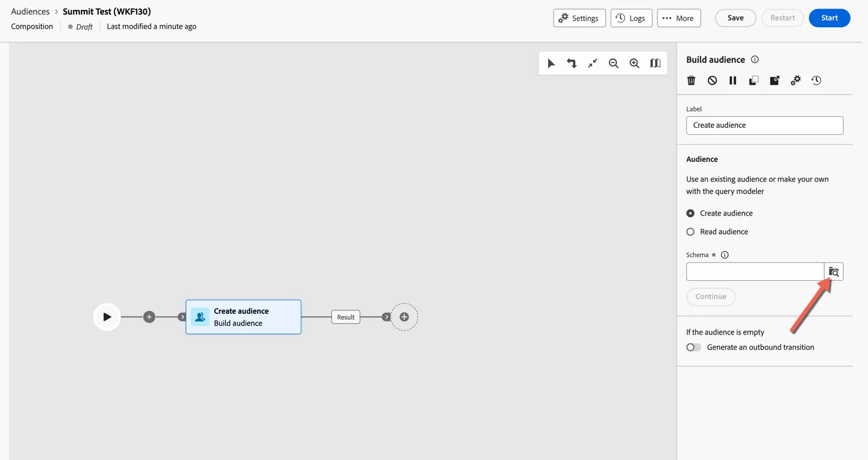Zoom out on the canvas
Viewport: 868px width, 460px height.
pos(614,64)
